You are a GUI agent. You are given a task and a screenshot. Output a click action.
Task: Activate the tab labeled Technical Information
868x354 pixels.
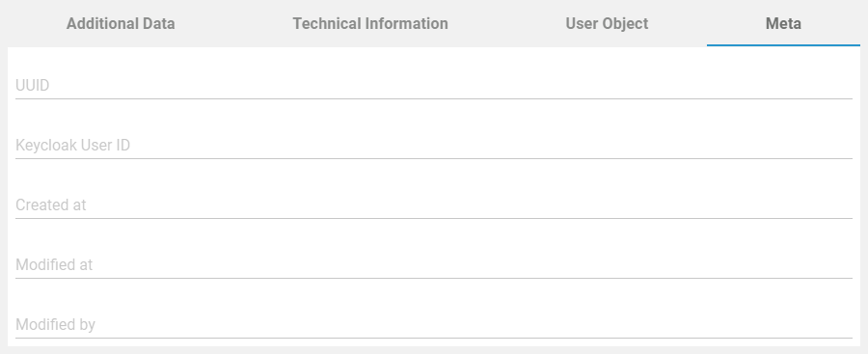tap(370, 24)
